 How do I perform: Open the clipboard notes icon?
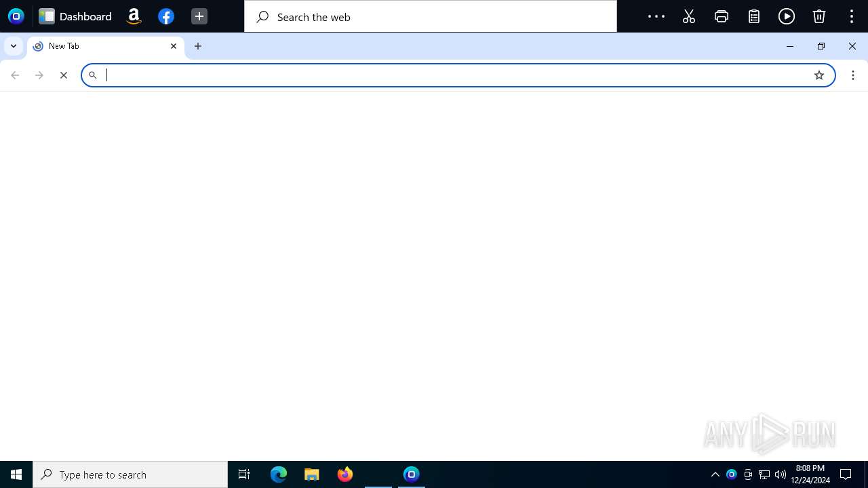pyautogui.click(x=754, y=16)
